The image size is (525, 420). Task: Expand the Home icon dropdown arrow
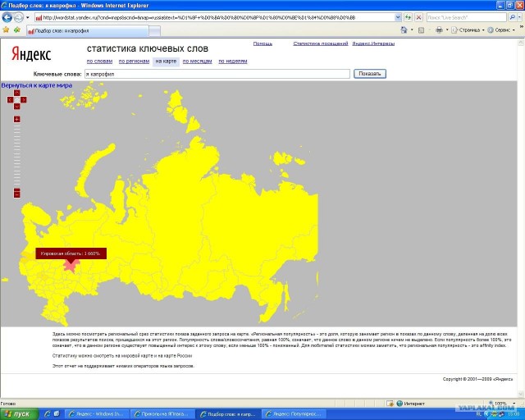tap(412, 30)
